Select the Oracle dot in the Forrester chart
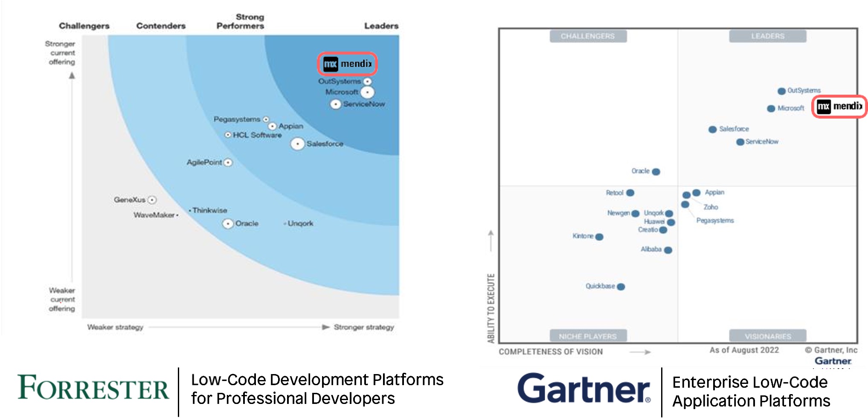The width and height of the screenshot is (868, 418). pos(228,224)
